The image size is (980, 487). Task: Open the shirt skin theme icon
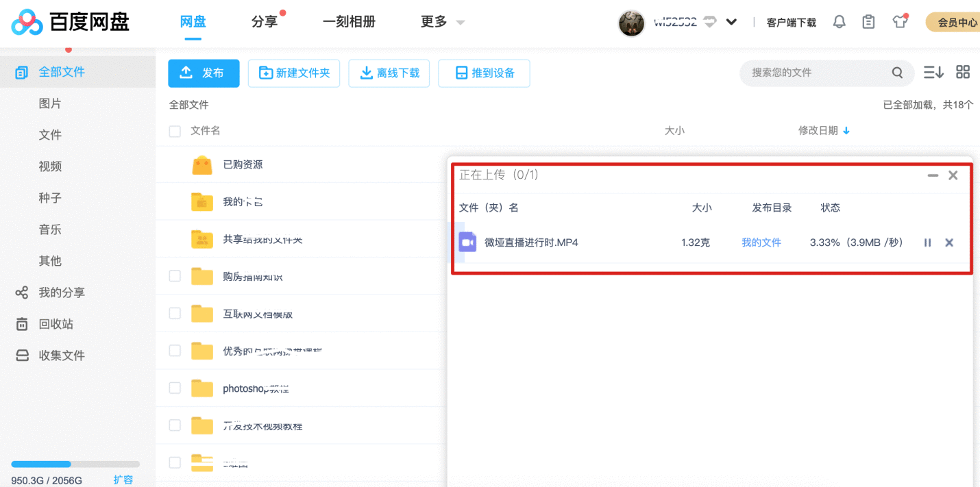point(900,22)
